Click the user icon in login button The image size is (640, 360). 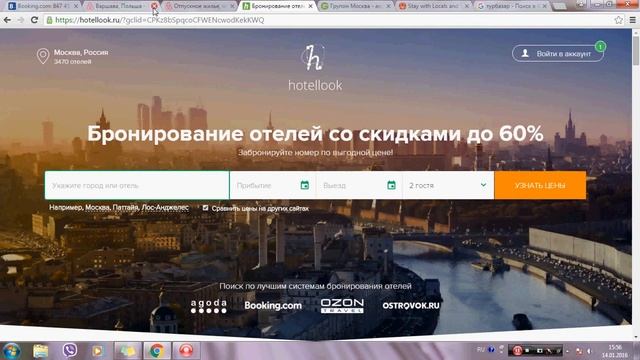click(x=525, y=53)
